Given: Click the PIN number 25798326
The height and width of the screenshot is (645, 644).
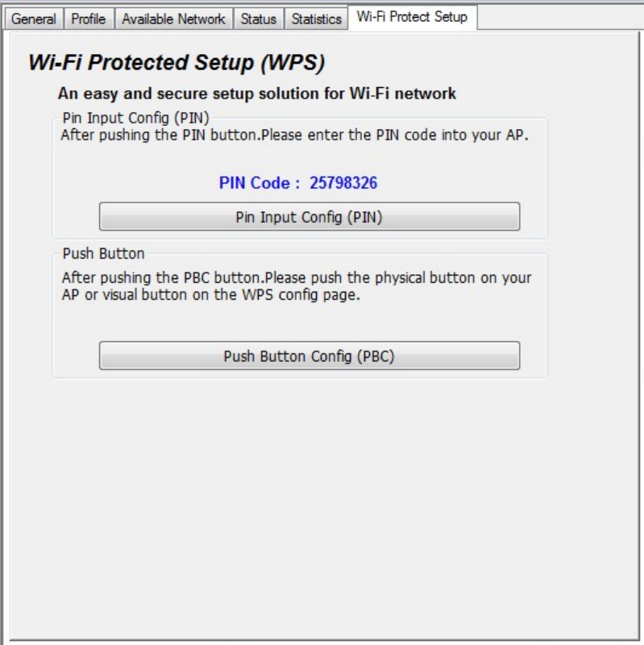Looking at the screenshot, I should click(x=343, y=183).
